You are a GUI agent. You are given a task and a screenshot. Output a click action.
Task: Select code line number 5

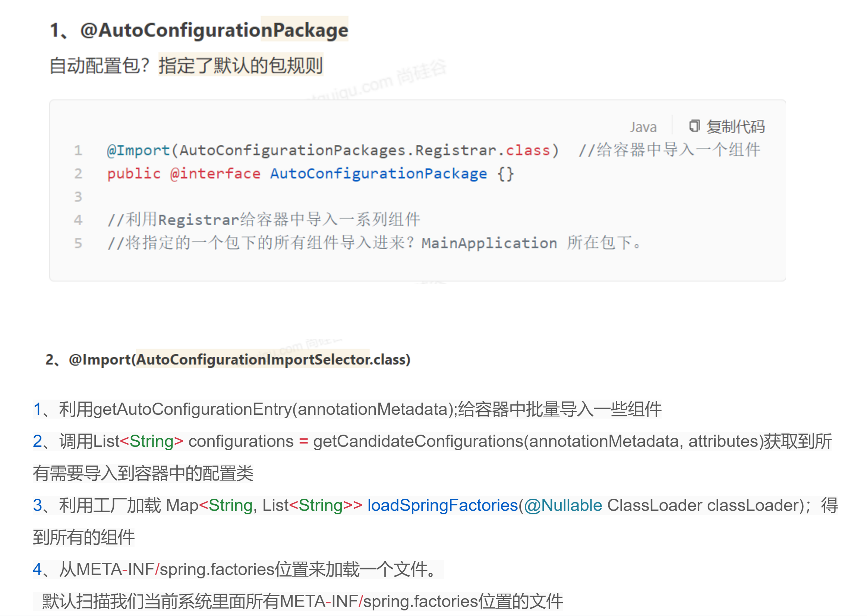tap(78, 243)
